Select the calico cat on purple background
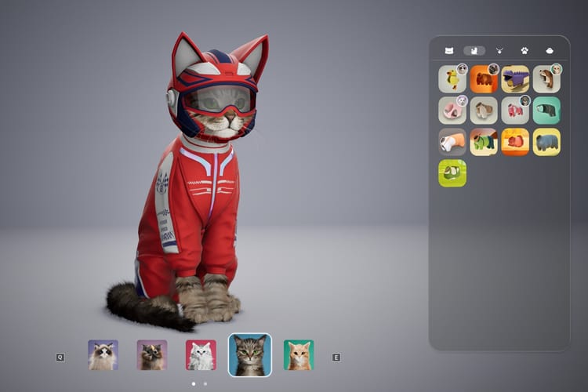This screenshot has height=392, width=588. [152, 355]
